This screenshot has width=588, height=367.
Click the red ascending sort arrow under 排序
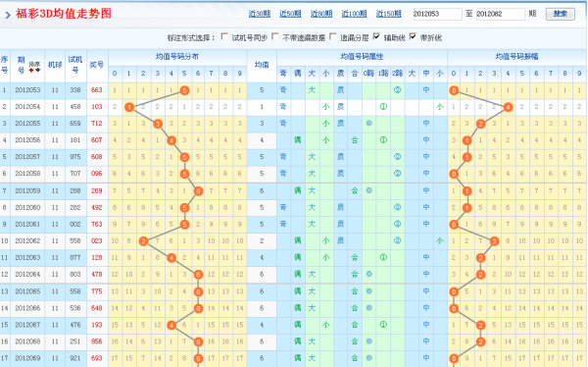(x=31, y=71)
